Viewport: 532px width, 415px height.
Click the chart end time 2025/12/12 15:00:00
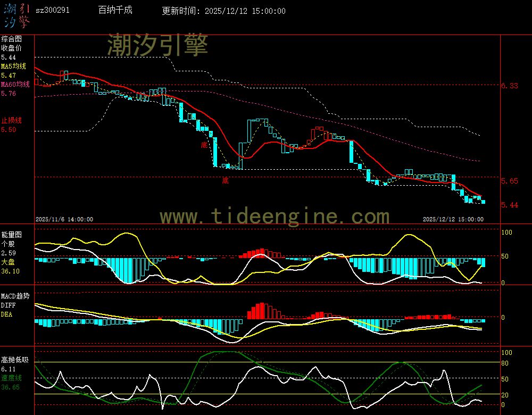(453, 219)
